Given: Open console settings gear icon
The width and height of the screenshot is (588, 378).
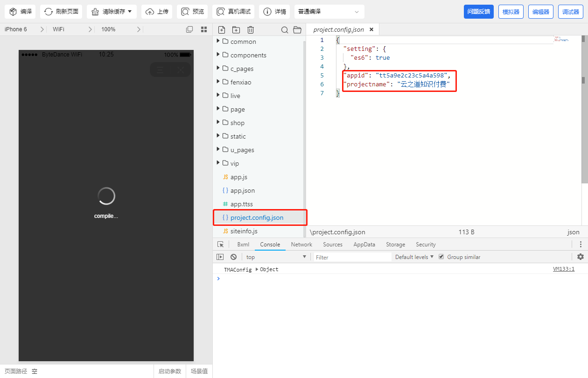Looking at the screenshot, I should pyautogui.click(x=581, y=257).
